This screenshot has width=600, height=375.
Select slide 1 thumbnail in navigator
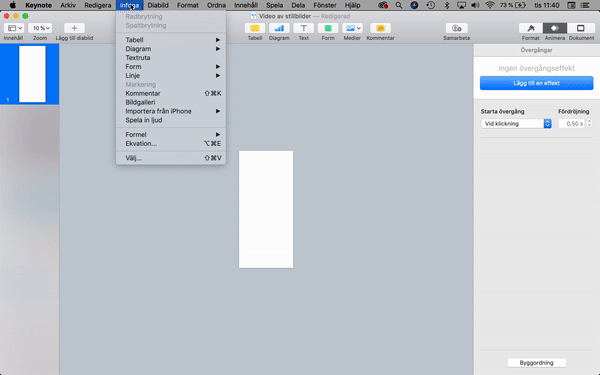[32, 74]
